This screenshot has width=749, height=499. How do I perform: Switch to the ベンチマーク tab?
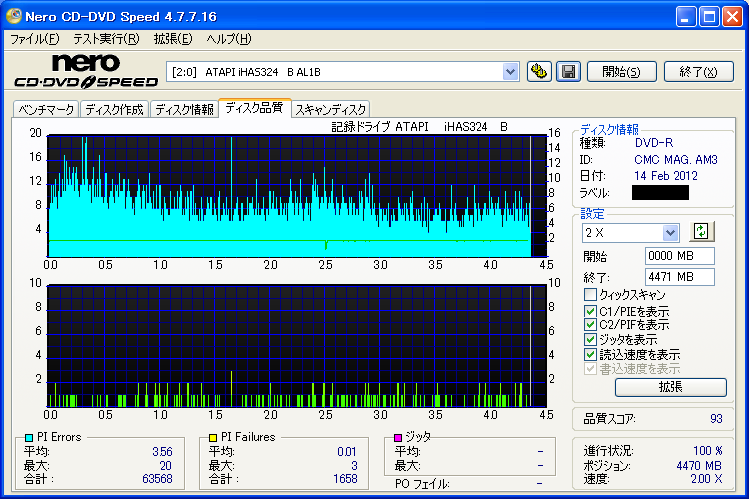(x=46, y=109)
